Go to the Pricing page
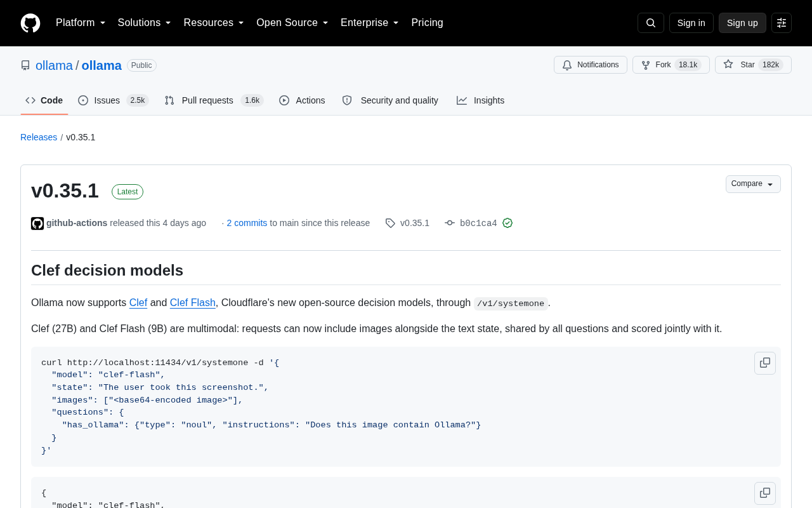Viewport: 812px width, 508px height. point(428,23)
